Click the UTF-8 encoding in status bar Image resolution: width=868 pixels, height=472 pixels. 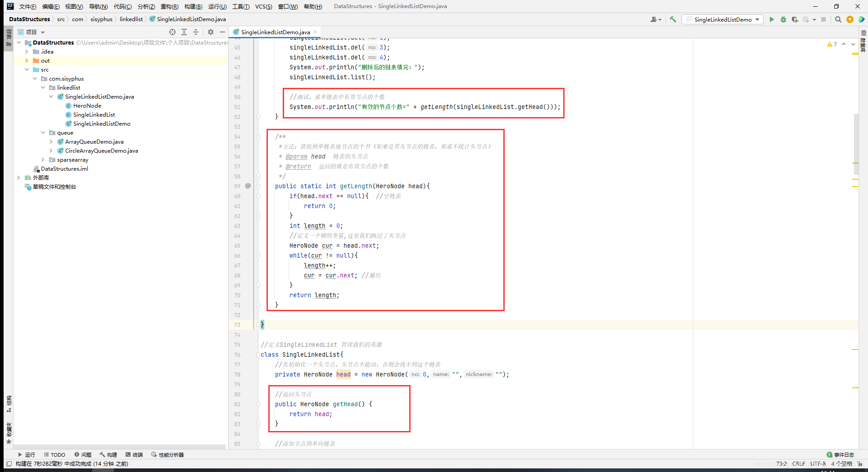pyautogui.click(x=818, y=463)
